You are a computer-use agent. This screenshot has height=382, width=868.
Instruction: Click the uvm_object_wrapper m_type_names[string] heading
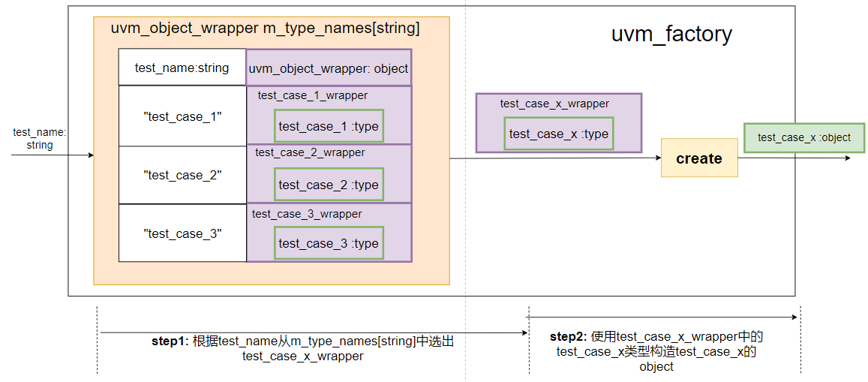[265, 29]
